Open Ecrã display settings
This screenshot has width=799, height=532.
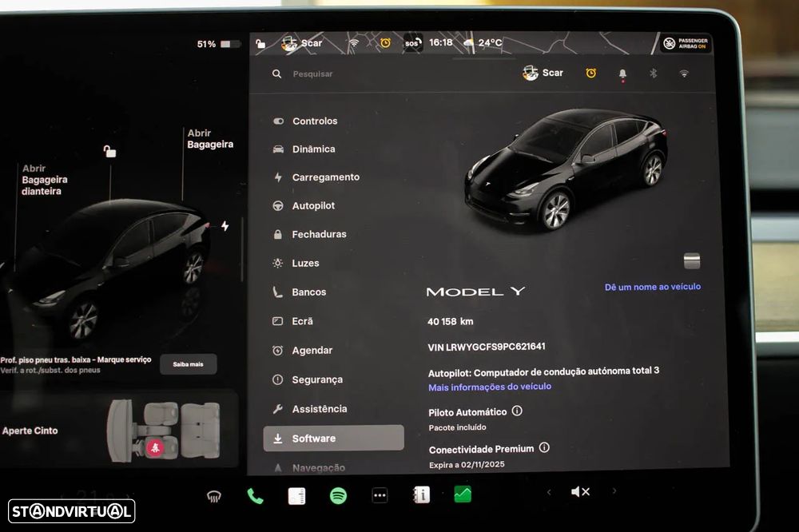(293, 322)
